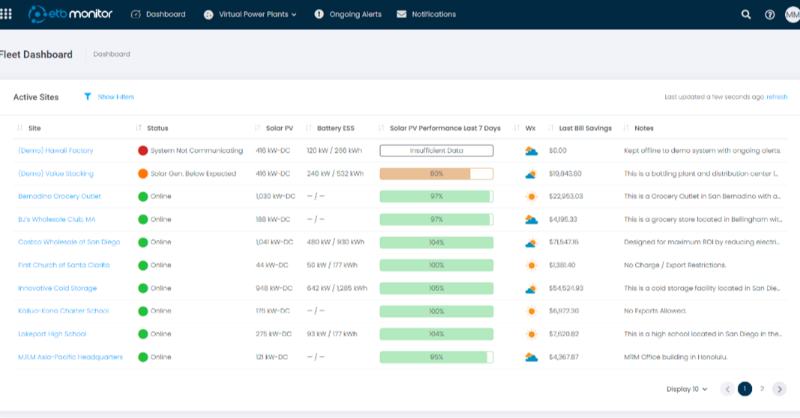
Task: Click 'System Not Communicating' status text
Action: pyautogui.click(x=196, y=151)
